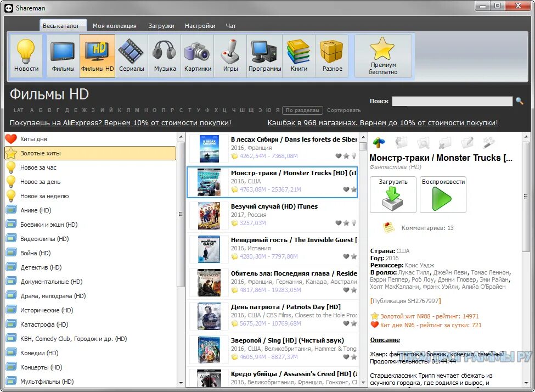Click the Описание heading
Screen dimensions: 535x392
385,340
